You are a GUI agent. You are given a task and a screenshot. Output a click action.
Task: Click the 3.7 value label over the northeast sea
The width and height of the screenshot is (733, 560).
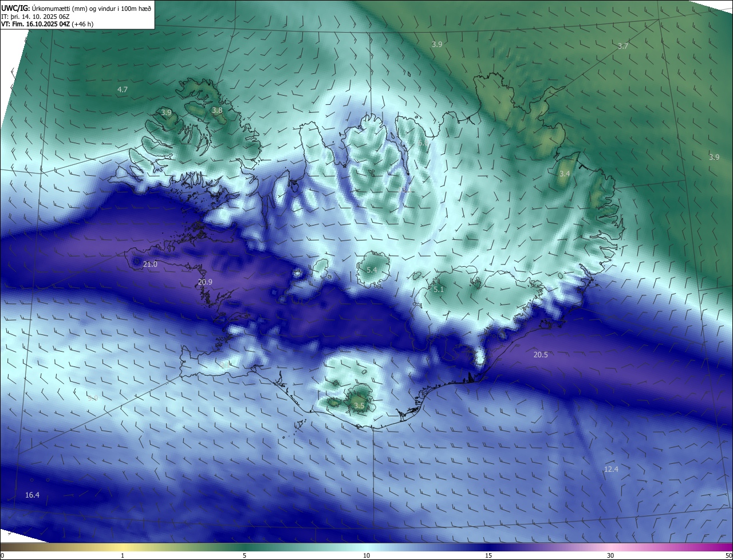(623, 46)
